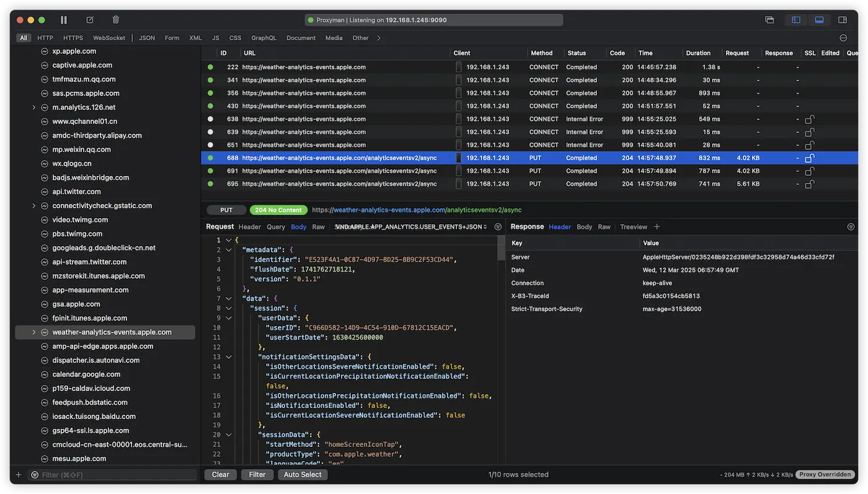Click the 204 No Content status badge
The image size is (868, 494).
tap(278, 210)
